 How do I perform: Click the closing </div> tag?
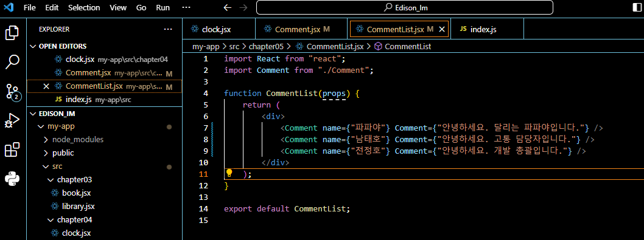coord(276,162)
